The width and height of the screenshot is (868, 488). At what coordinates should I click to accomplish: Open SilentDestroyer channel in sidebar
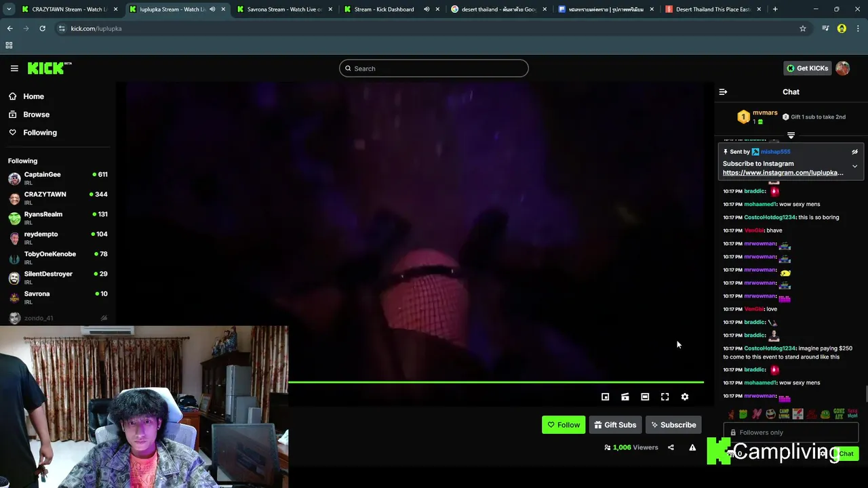[x=58, y=277]
